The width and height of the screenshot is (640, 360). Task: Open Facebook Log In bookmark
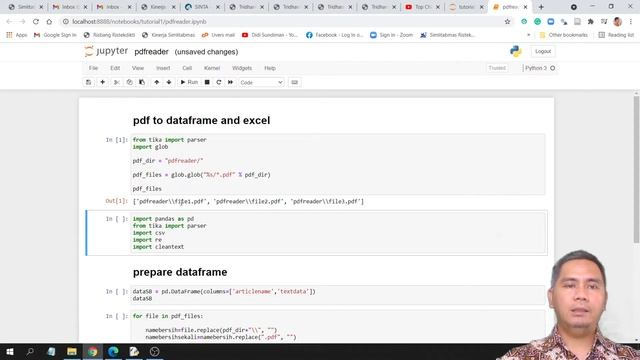pos(334,35)
